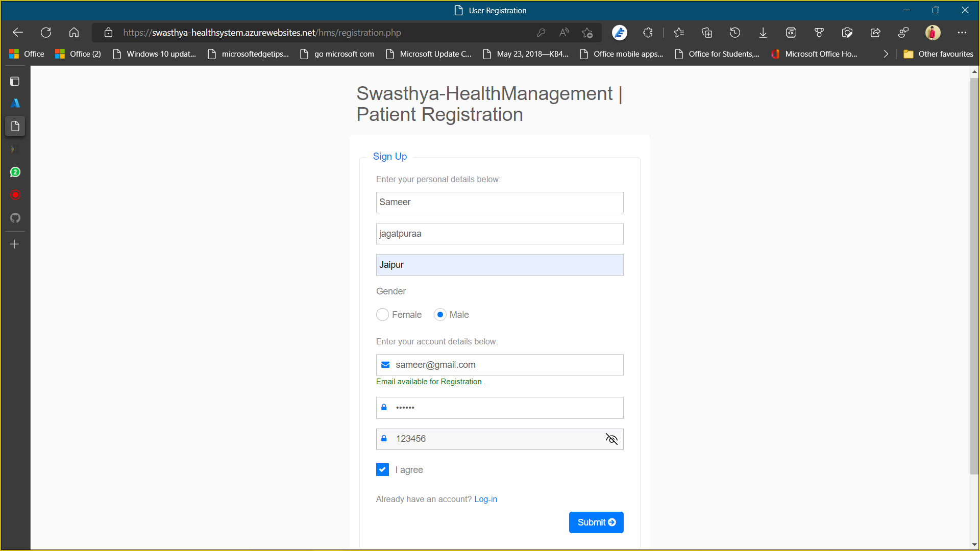Open Other favourites folder
The width and height of the screenshot is (980, 551).
[x=938, y=54]
